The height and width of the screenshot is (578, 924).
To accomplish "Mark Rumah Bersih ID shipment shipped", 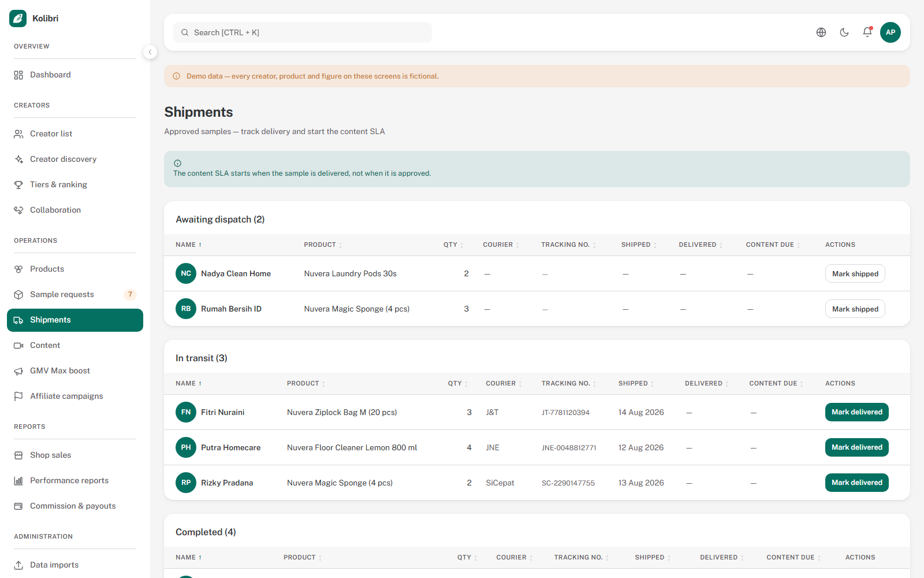I will point(855,309).
